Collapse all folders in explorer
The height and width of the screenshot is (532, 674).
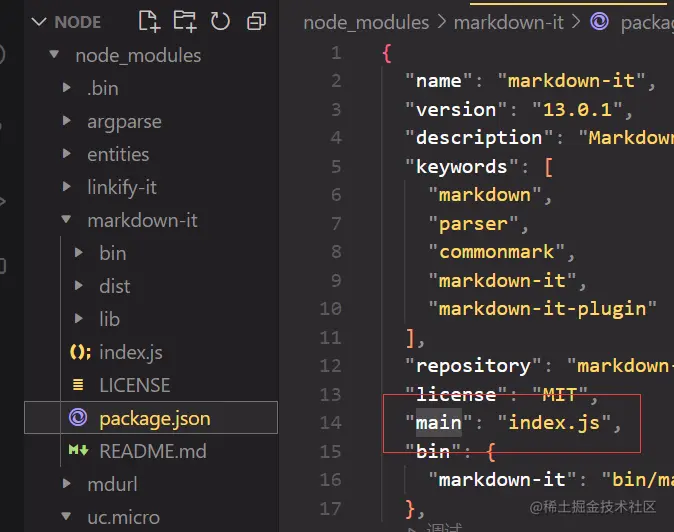pos(256,21)
